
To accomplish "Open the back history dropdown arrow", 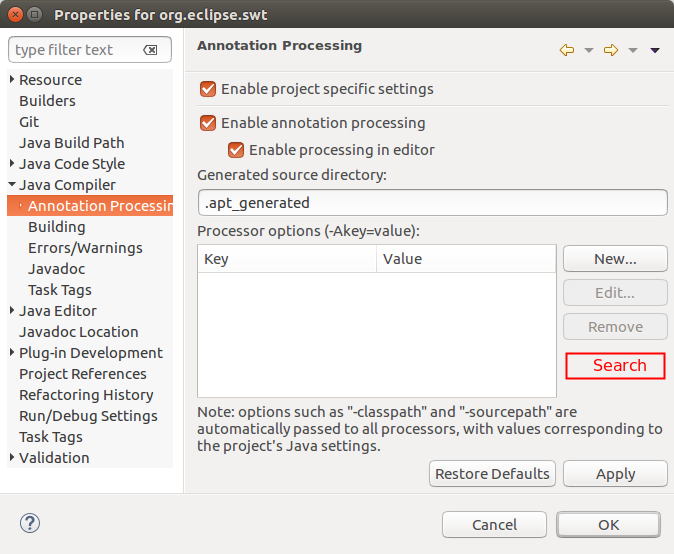I will [x=589, y=51].
